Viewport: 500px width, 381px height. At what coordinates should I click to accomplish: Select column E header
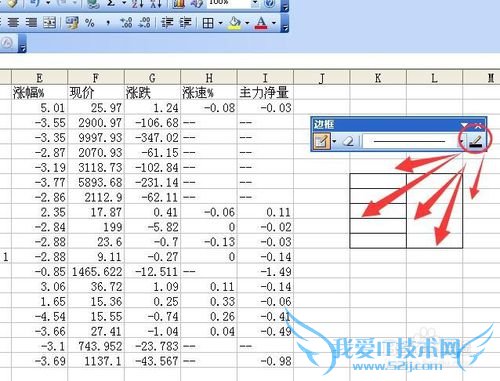click(x=39, y=78)
